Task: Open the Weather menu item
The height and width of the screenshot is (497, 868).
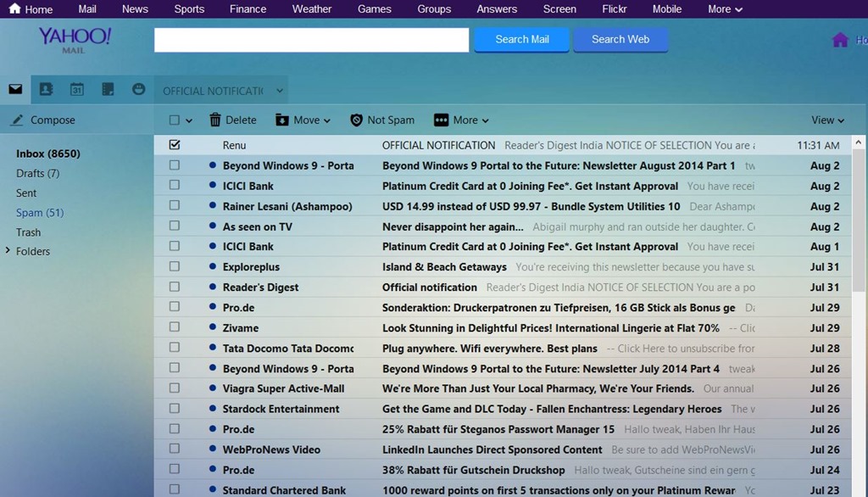Action: 311,9
